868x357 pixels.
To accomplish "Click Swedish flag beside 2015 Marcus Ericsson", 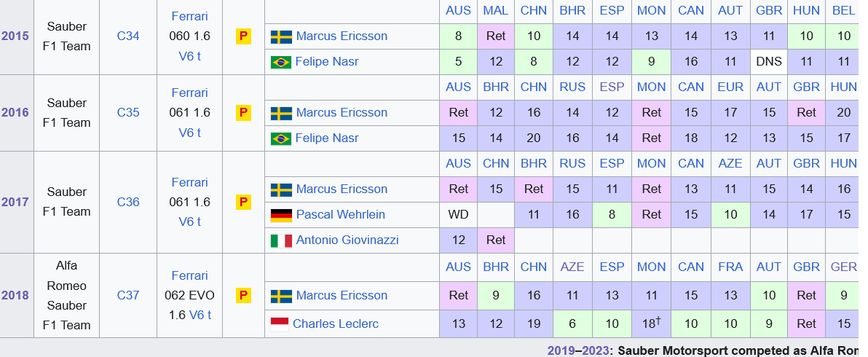I will coord(281,36).
